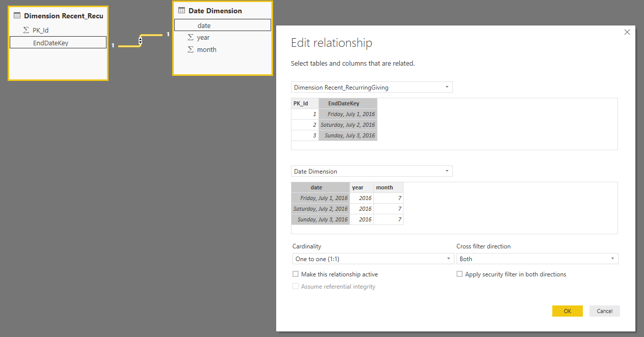Select PK_Id column header in preview
This screenshot has width=644, height=337.
coord(305,103)
